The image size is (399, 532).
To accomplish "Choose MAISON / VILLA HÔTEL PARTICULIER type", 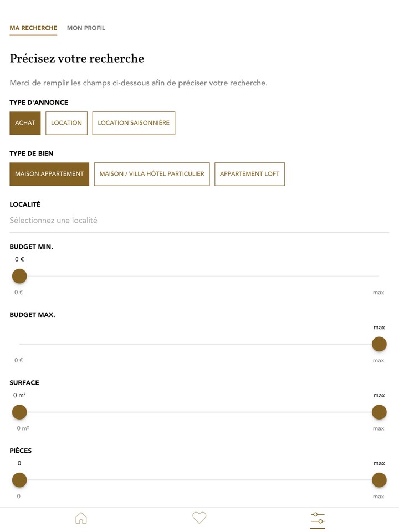I will (151, 174).
